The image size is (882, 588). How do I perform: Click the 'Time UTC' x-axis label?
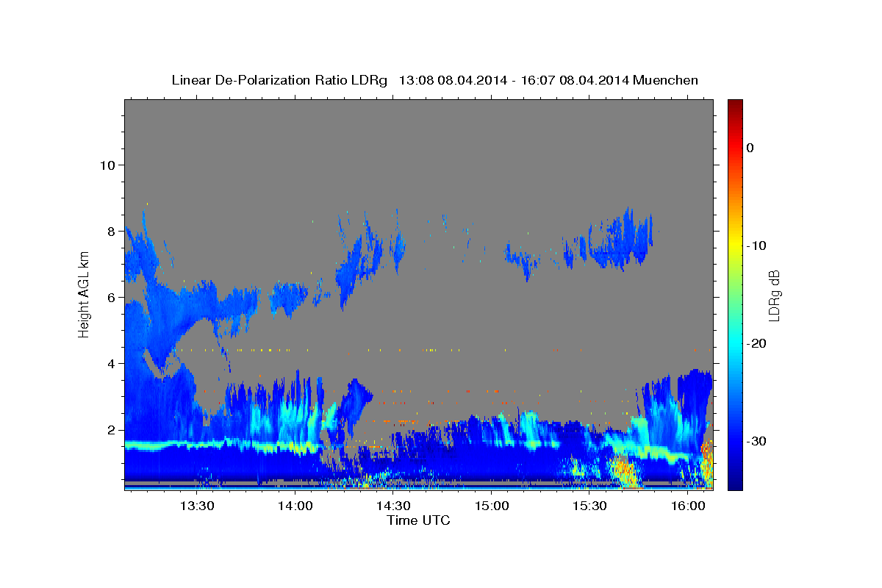(418, 520)
